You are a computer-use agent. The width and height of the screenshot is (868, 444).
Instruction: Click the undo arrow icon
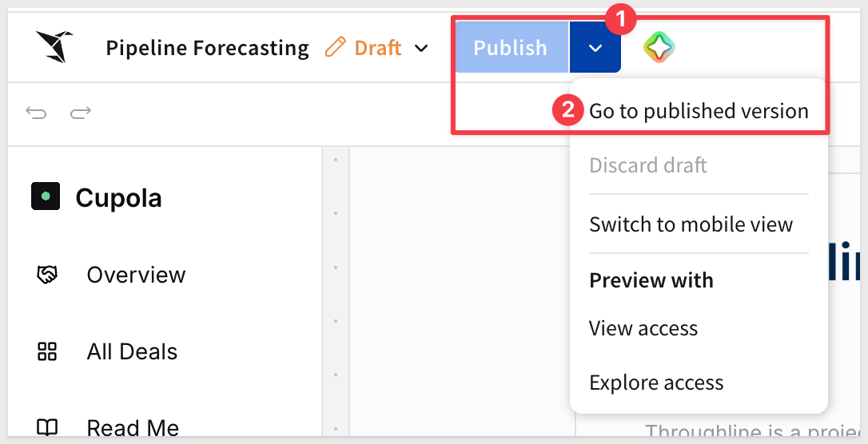(36, 113)
